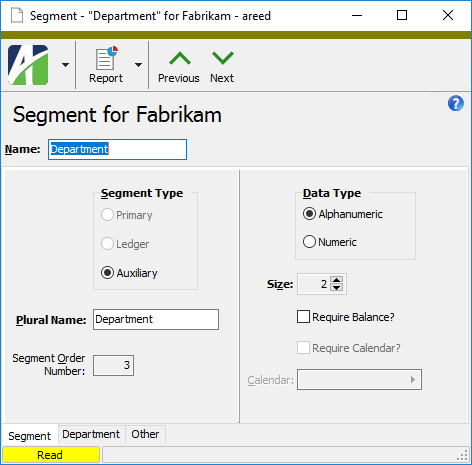
Task: Increase Size with the up spinner arrow
Action: pyautogui.click(x=337, y=280)
